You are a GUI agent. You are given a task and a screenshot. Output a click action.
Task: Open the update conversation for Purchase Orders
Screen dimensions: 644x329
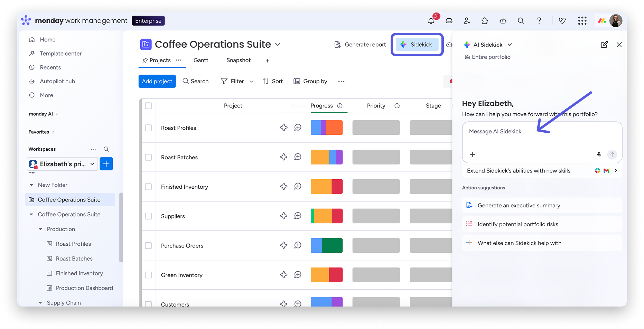click(298, 245)
